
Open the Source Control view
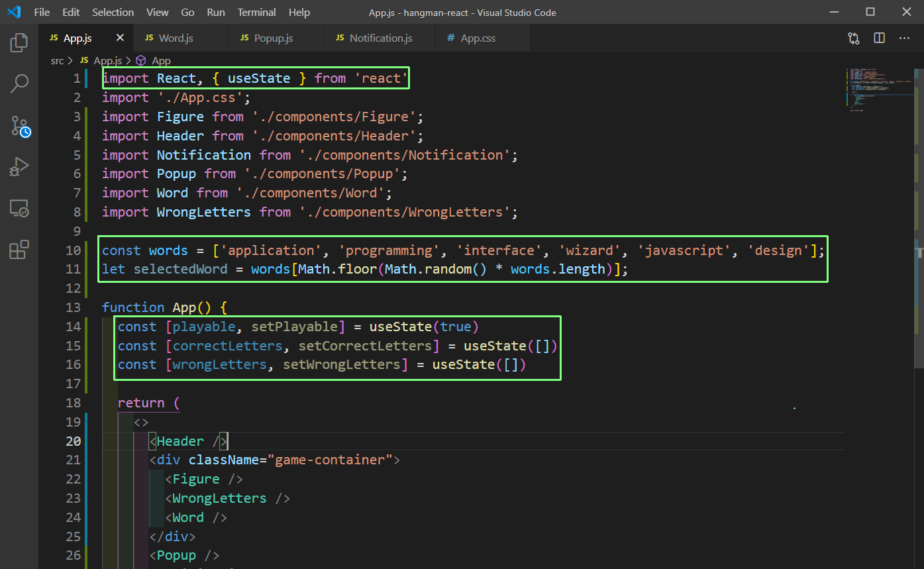20,126
